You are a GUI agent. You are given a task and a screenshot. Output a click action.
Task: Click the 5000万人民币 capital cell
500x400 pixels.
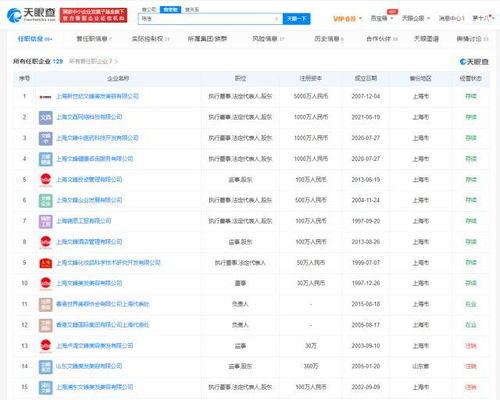pos(311,96)
